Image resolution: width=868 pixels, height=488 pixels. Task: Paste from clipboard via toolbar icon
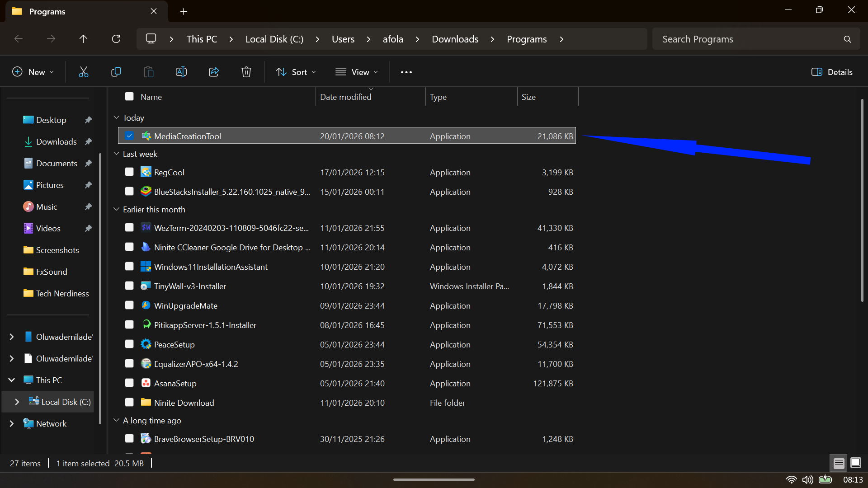pos(149,72)
